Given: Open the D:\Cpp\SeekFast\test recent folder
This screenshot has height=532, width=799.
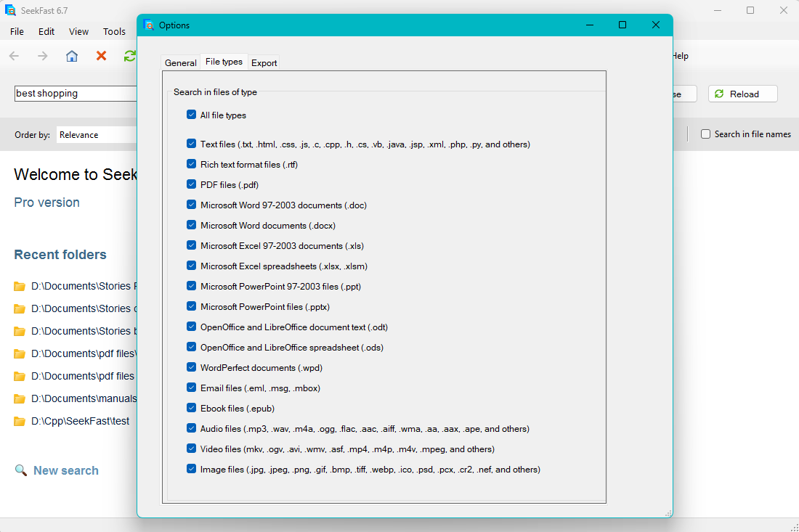Looking at the screenshot, I should click(80, 420).
